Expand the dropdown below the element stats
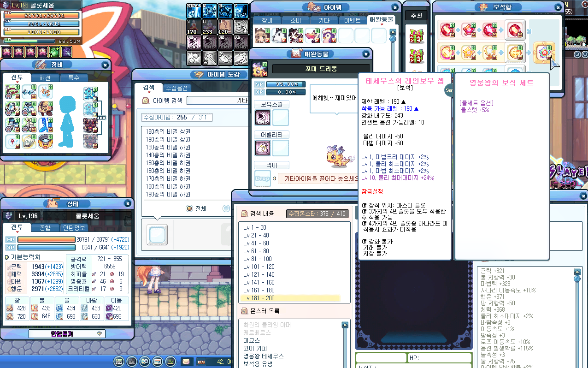This screenshot has width=588, height=368. point(67,333)
